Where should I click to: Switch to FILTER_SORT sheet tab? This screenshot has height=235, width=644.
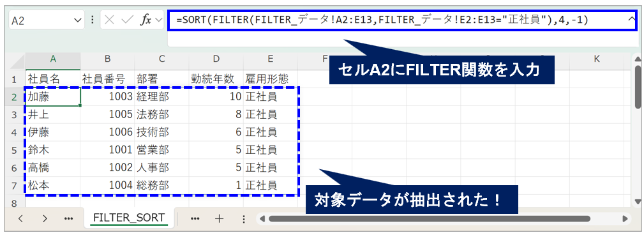tap(128, 218)
